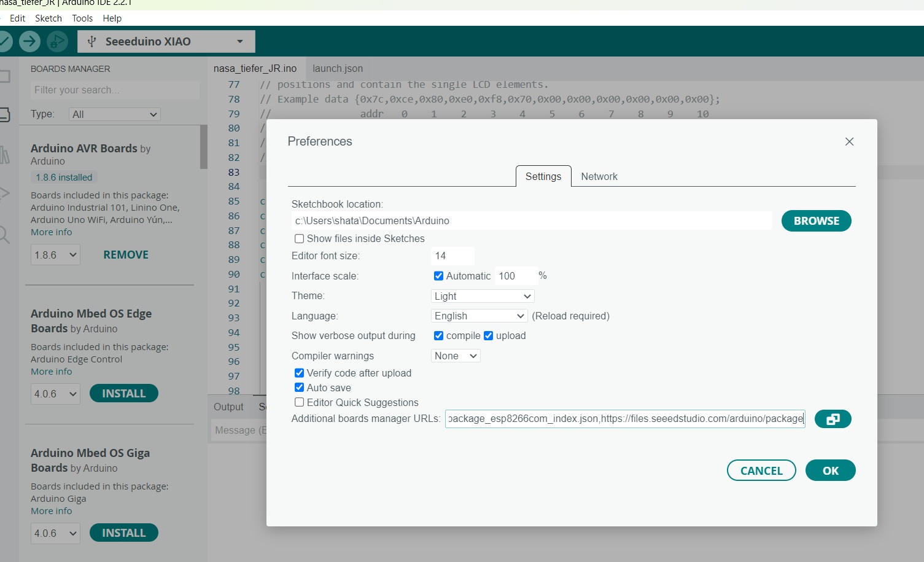
Task: Open More info for Mbed OS Edge Boards
Action: (x=52, y=372)
